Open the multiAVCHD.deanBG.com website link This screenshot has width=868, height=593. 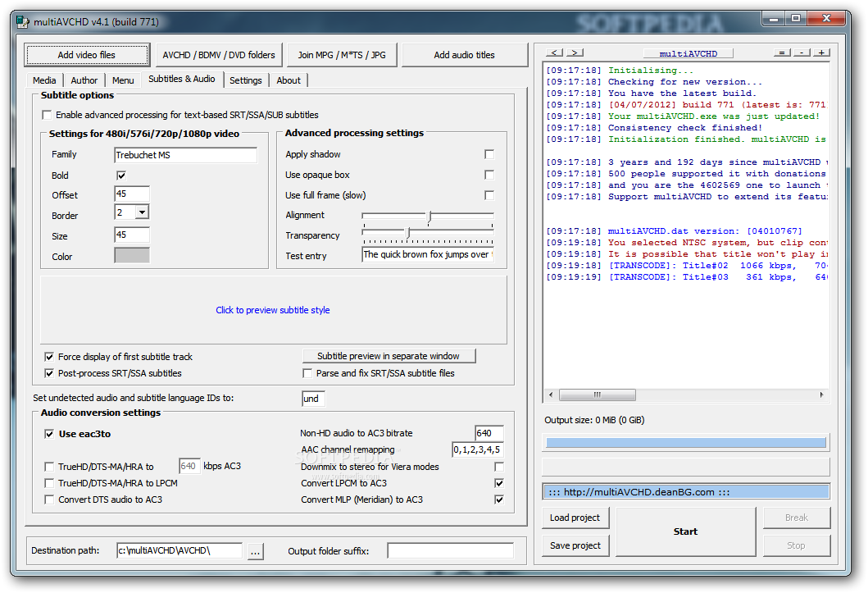pos(686,492)
